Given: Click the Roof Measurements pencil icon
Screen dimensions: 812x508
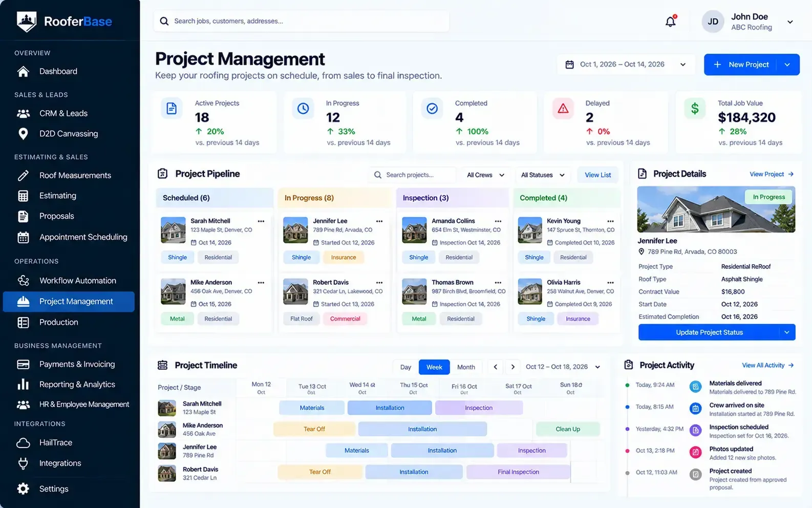Looking at the screenshot, I should point(23,176).
